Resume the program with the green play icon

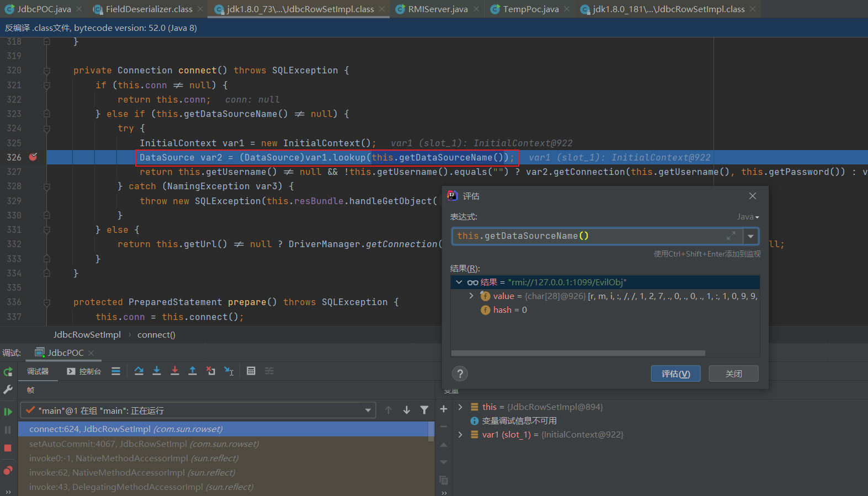(8, 412)
